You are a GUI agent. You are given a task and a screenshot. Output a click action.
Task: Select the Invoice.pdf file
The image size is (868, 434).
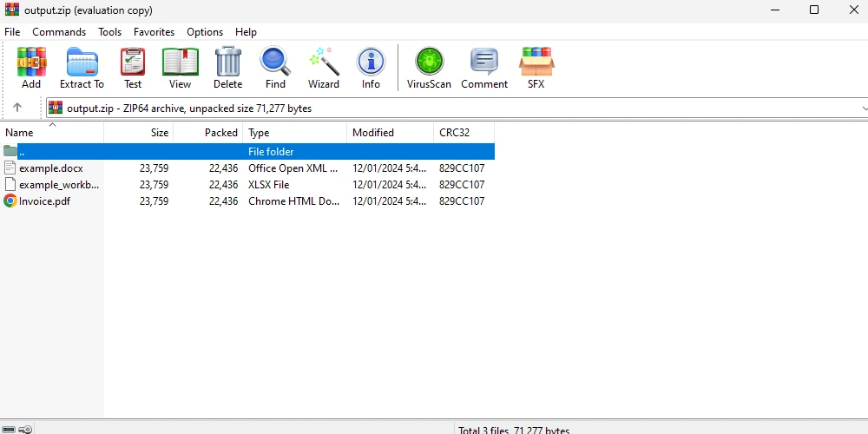click(44, 201)
